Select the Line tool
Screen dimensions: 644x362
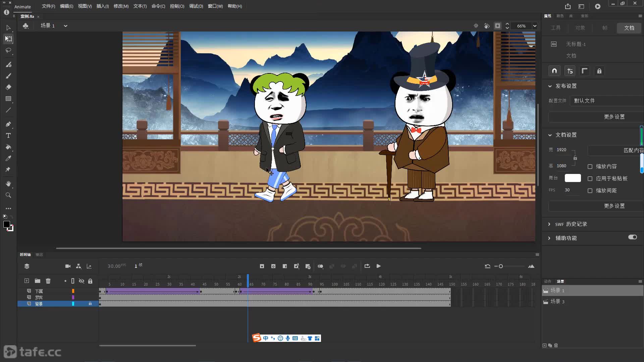click(8, 110)
